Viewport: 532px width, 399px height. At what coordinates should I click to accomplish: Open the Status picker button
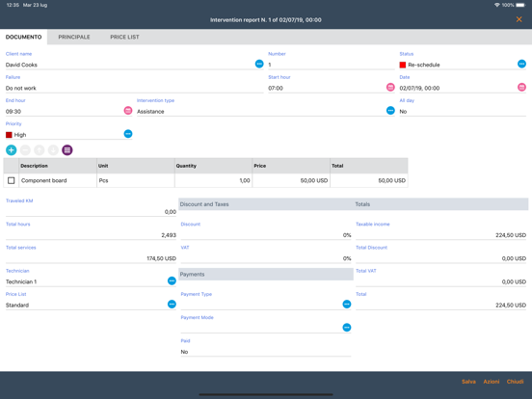[521, 64]
